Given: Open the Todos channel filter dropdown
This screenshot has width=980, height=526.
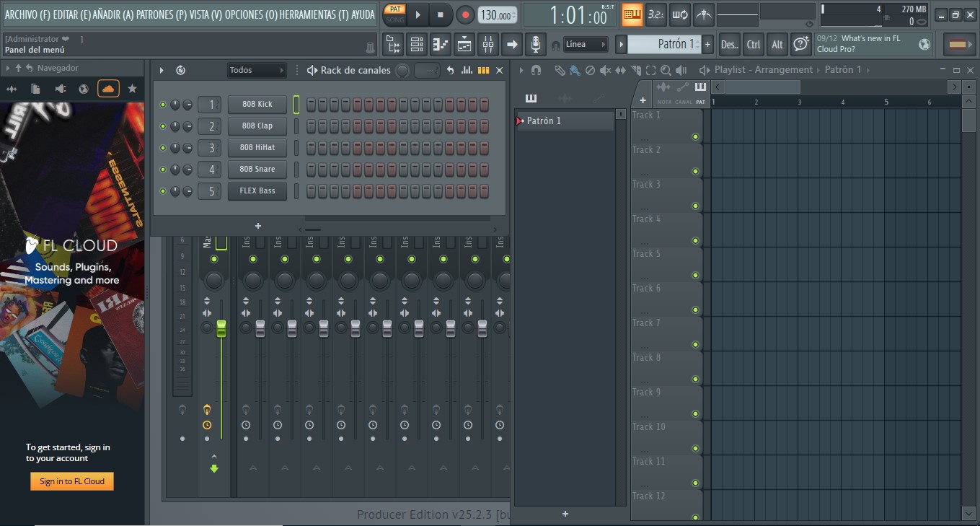Looking at the screenshot, I should click(x=256, y=69).
